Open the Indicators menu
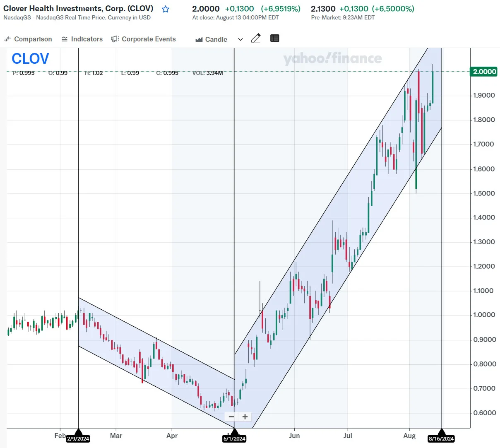Screen dimensions: 500x448 click(x=82, y=39)
